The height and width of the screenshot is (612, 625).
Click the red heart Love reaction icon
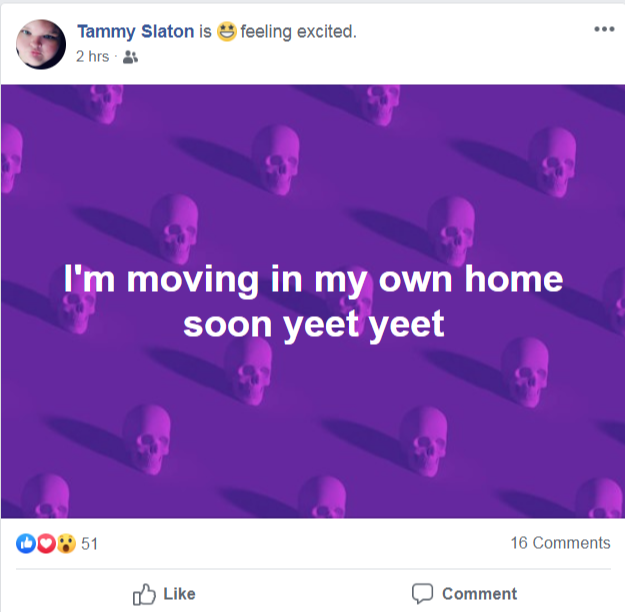click(46, 543)
